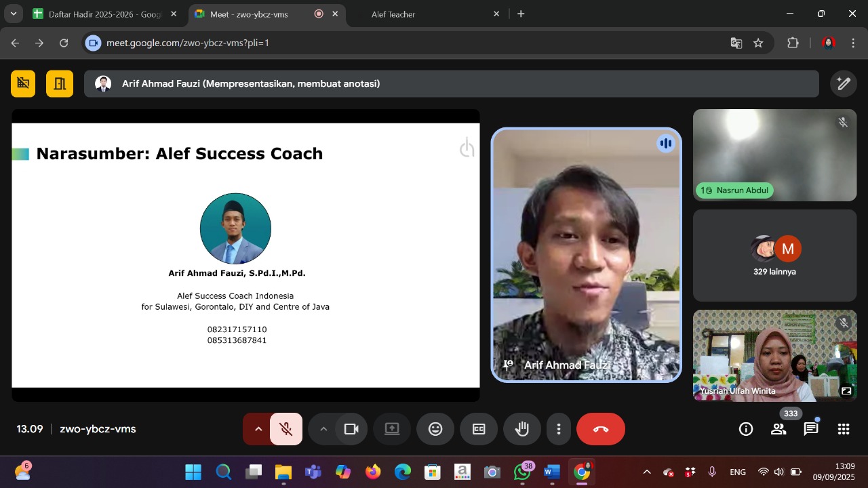Toggle the camera on or off
Screen dimensions: 868x488
[351, 429]
